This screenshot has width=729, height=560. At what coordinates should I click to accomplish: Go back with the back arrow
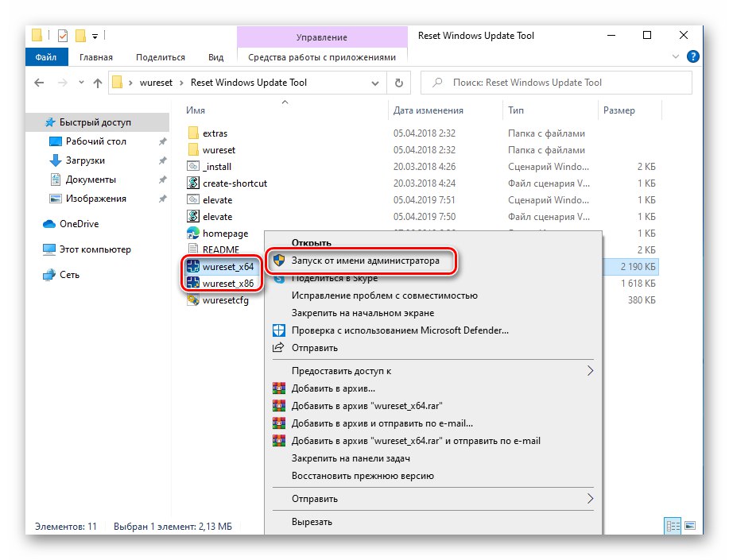click(40, 83)
